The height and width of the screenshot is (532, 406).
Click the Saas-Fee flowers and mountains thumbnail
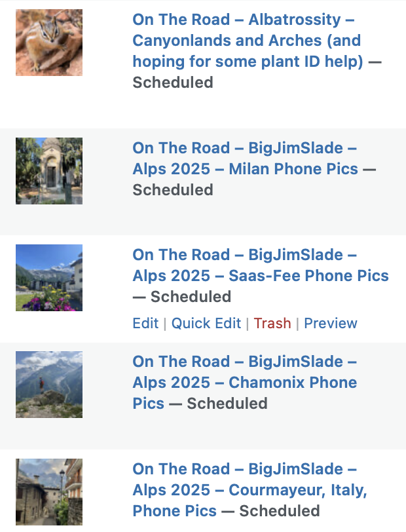tap(49, 278)
